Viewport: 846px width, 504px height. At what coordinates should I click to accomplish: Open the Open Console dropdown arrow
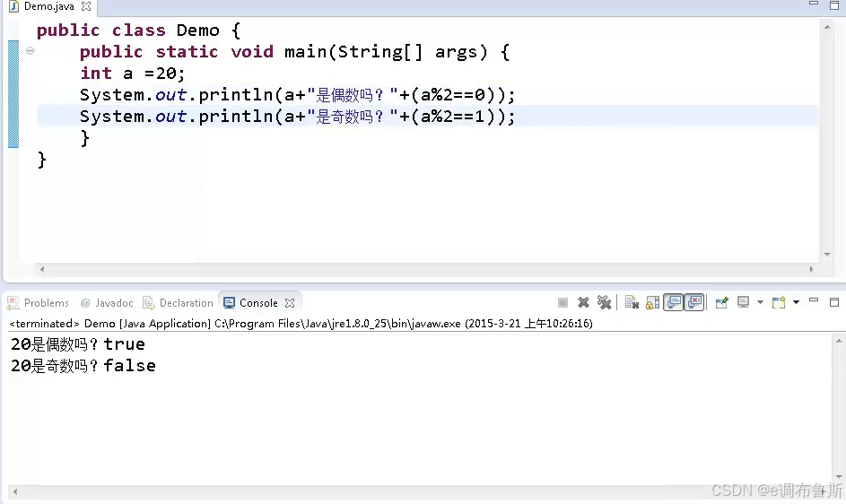[x=796, y=303]
